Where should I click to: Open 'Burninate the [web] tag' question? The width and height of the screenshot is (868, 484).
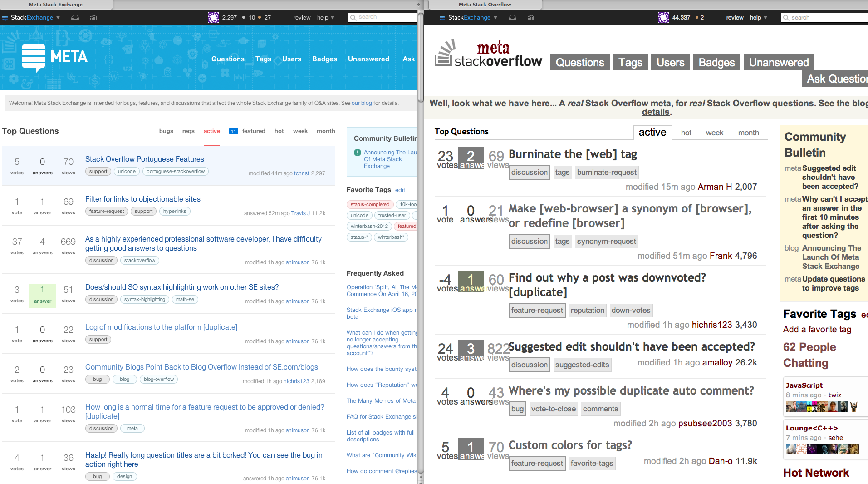click(573, 154)
